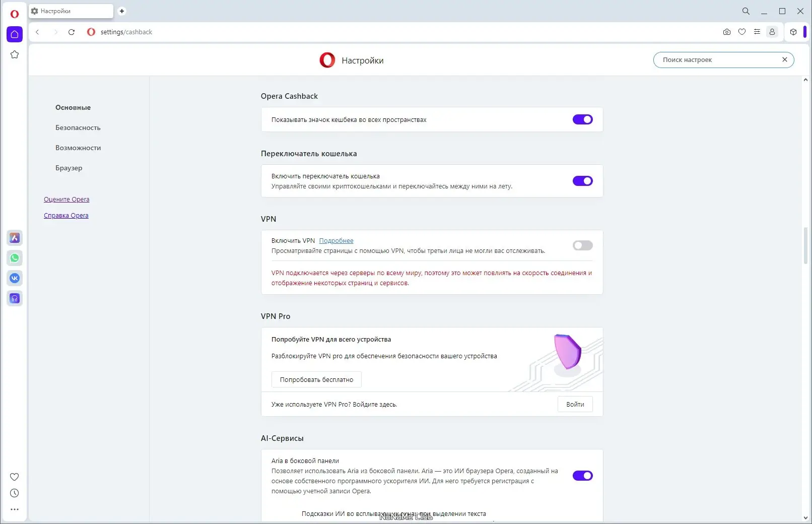Select the Основные settings section

tap(73, 107)
